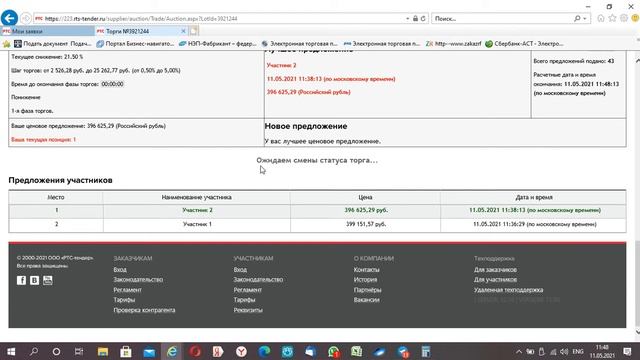This screenshot has height=360, width=640.
Task: Open Microsoft Store taskbar icon
Action: coord(126,351)
